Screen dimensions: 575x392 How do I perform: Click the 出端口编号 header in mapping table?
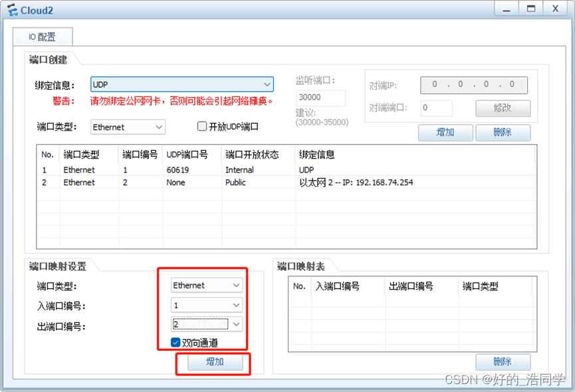(411, 286)
